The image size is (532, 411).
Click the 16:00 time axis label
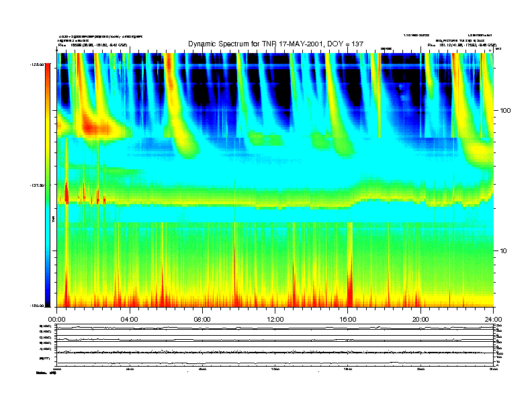pos(348,320)
